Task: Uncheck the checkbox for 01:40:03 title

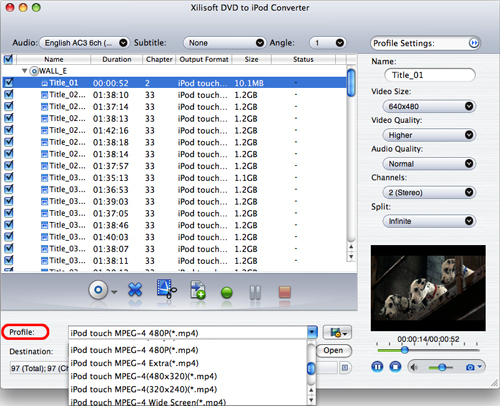Action: coord(9,236)
